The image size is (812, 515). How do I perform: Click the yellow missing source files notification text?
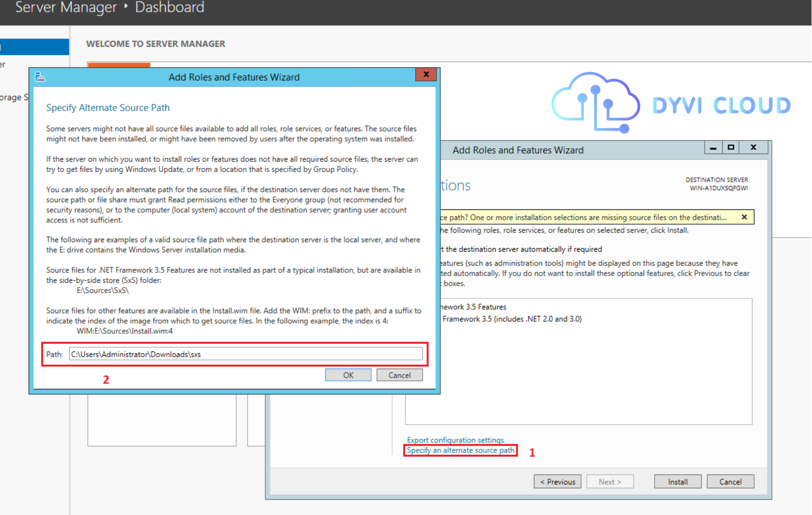583,217
